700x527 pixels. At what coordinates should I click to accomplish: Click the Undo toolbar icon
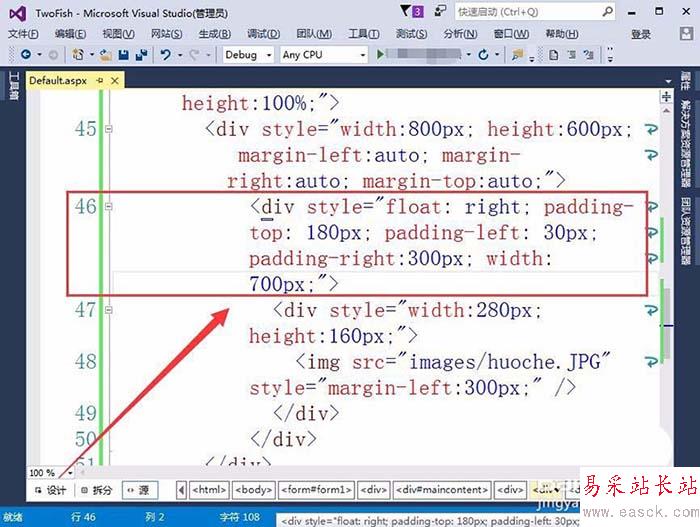tap(166, 54)
